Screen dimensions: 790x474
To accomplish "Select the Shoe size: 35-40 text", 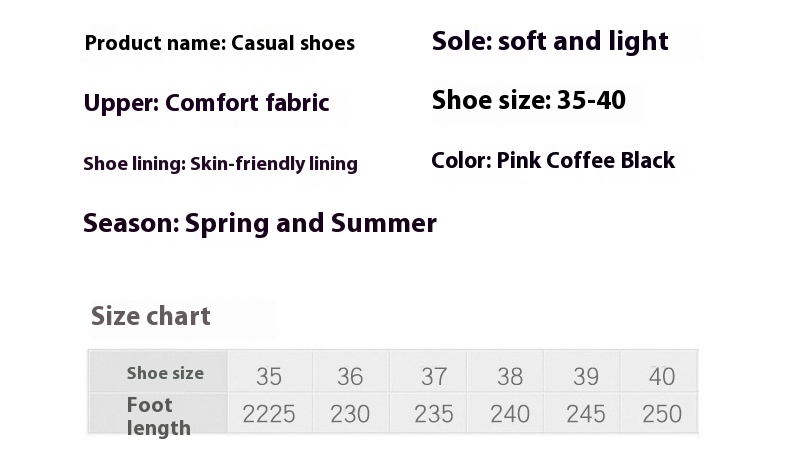I will (x=529, y=100).
